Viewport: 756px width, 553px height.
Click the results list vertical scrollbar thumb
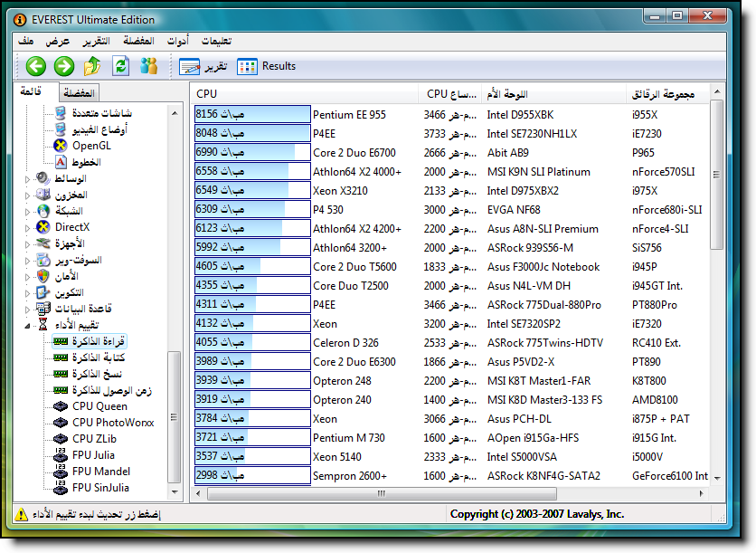point(716,175)
